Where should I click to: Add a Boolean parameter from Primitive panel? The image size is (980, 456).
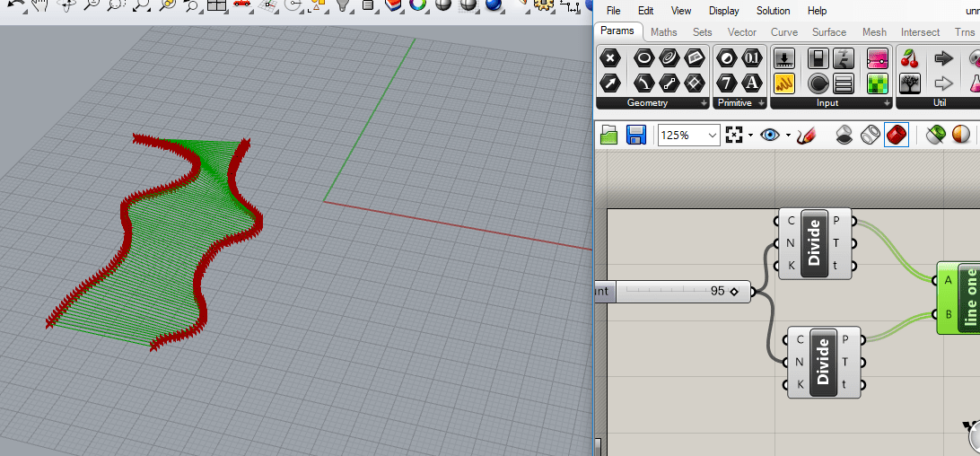pos(727,59)
